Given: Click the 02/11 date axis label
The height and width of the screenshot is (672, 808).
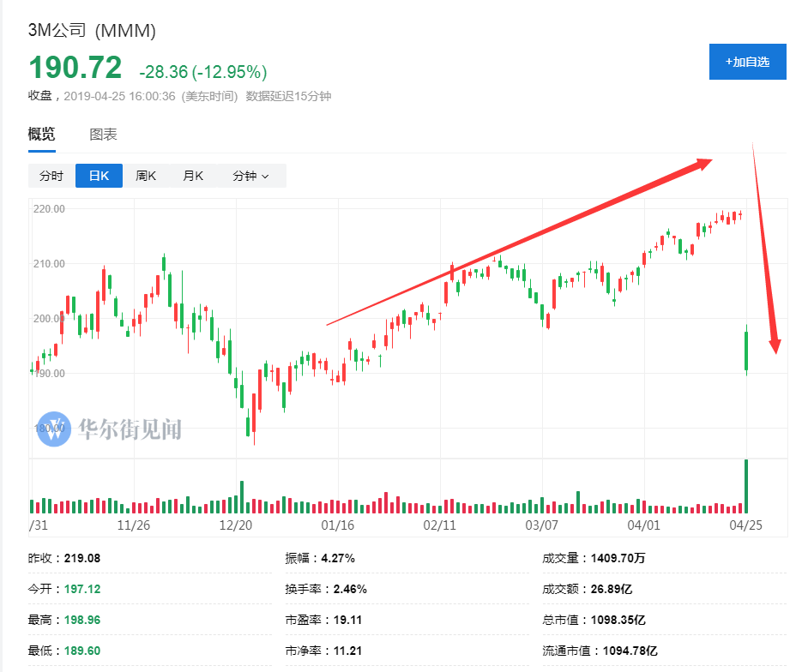Looking at the screenshot, I should pyautogui.click(x=439, y=525).
